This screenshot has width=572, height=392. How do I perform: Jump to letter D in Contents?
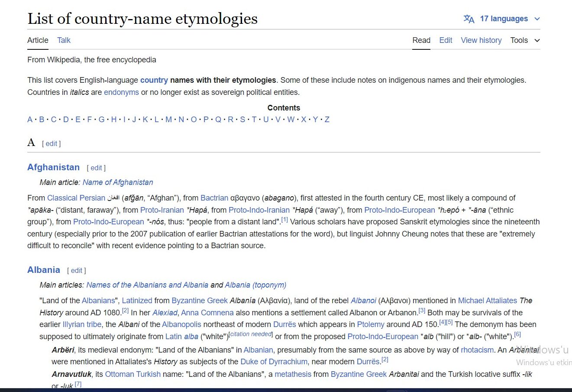click(x=66, y=120)
